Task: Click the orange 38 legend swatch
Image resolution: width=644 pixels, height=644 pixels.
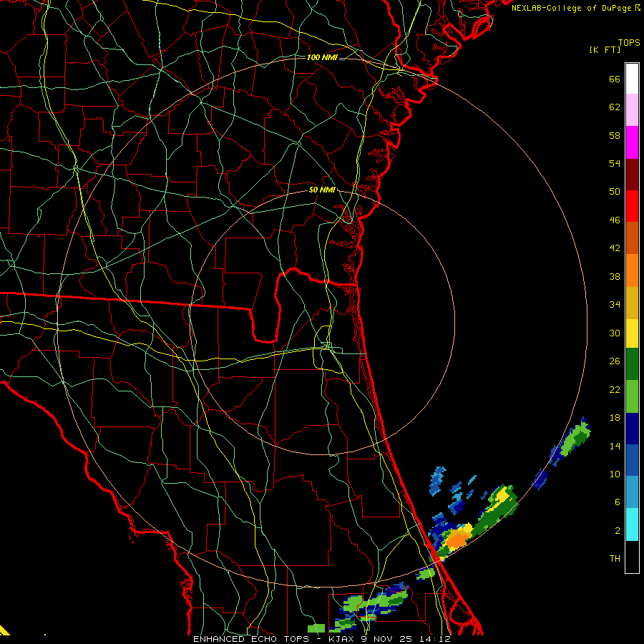Action: click(632, 270)
